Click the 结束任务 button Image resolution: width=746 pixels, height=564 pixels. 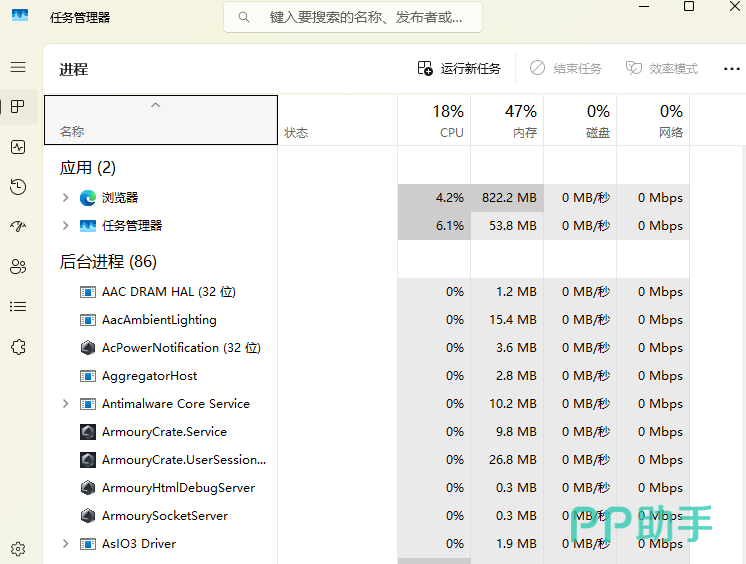pyautogui.click(x=566, y=68)
